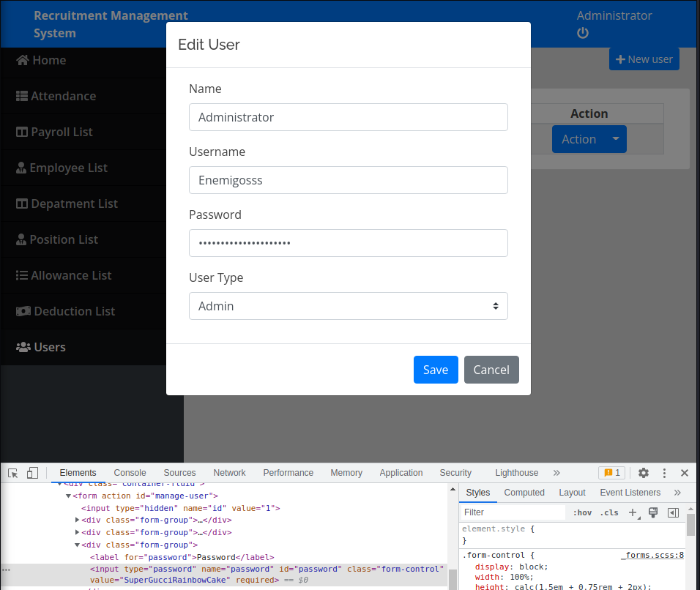The width and height of the screenshot is (700, 590).
Task: Open DevTools settings gear
Action: coord(644,473)
